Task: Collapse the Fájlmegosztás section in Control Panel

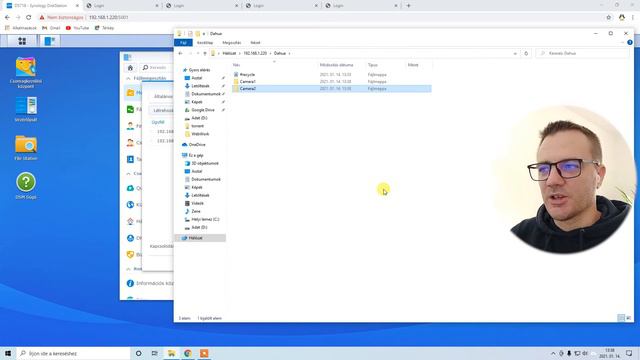Action: click(128, 78)
